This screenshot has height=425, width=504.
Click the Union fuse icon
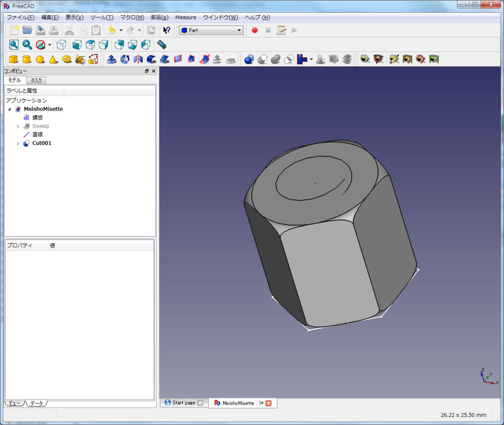(276, 59)
